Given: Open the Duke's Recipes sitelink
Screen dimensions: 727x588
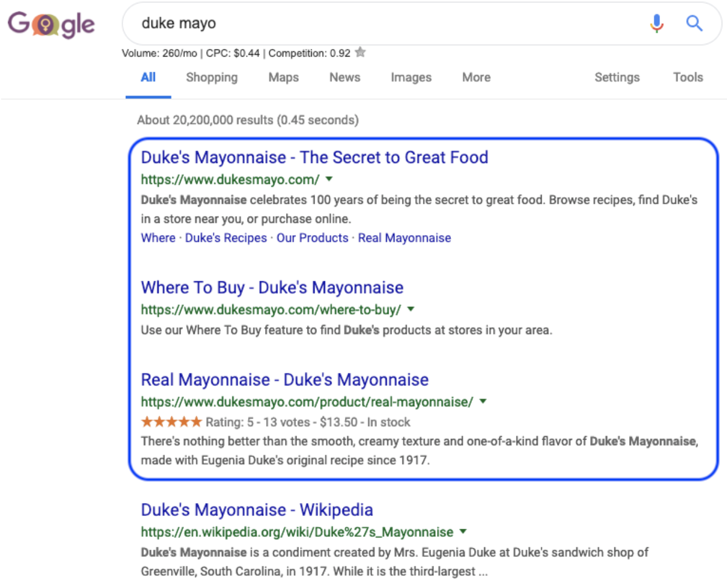Looking at the screenshot, I should (x=226, y=238).
